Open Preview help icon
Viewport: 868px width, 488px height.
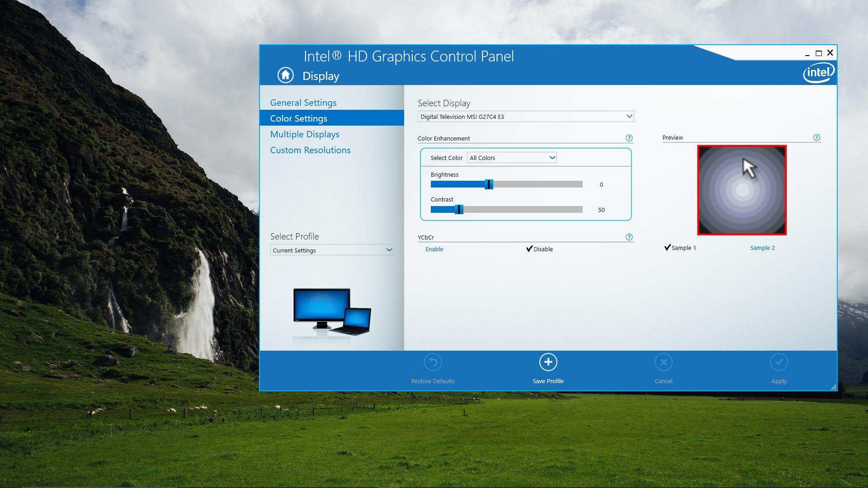816,138
